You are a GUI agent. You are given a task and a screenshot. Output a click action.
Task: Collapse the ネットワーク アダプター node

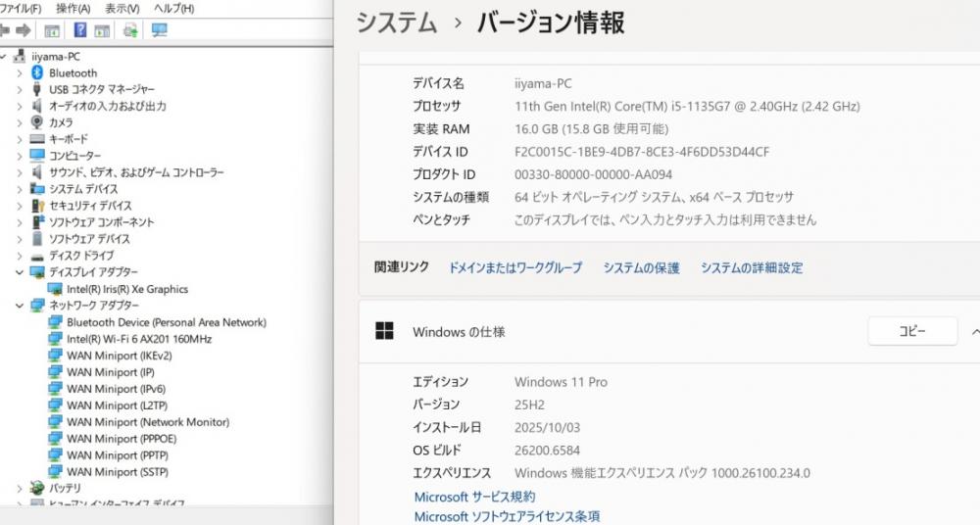point(19,306)
